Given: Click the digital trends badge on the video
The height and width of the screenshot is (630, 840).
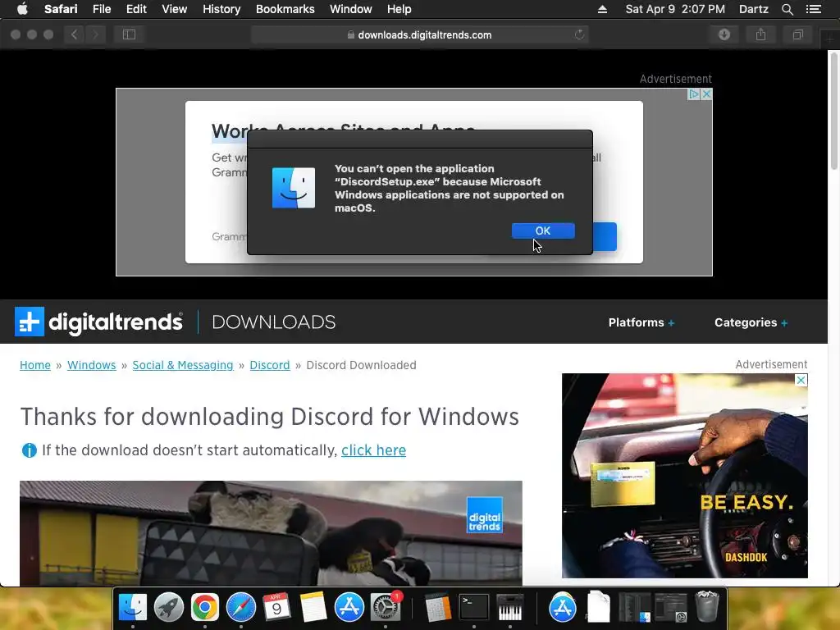Looking at the screenshot, I should pos(484,515).
